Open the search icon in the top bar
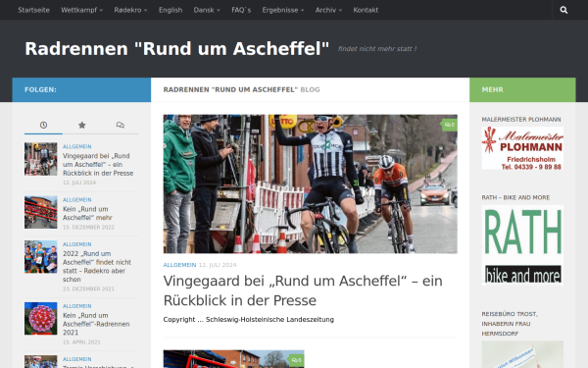Image resolution: width=588 pixels, height=368 pixels. pos(563,10)
